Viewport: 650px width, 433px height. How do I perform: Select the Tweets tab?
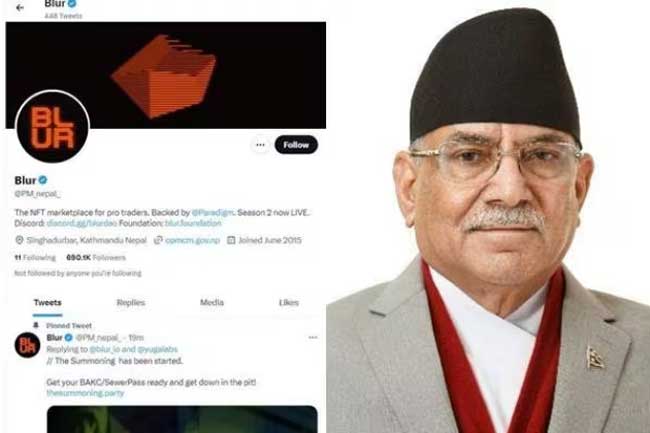(x=48, y=303)
